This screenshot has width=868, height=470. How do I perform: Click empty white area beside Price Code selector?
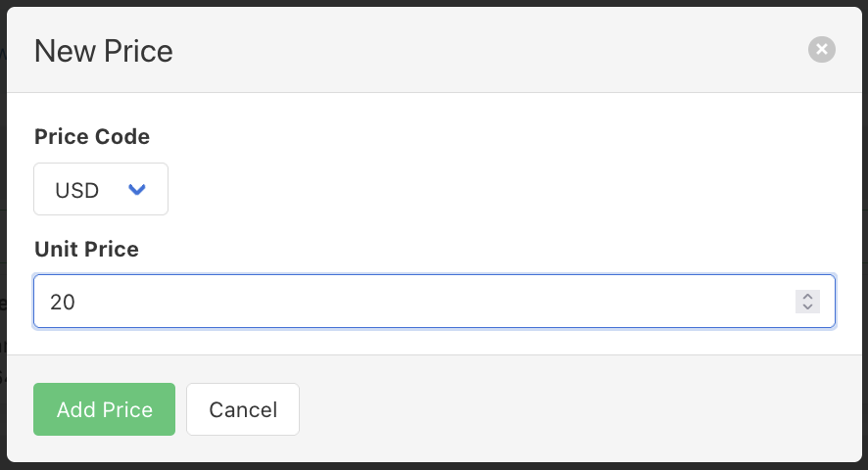click(490, 189)
